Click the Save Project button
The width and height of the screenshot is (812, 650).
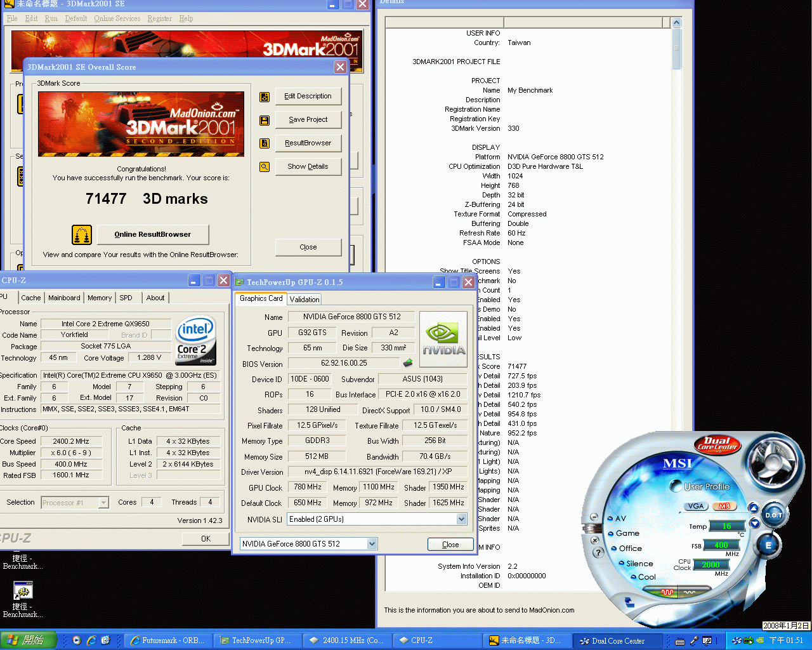pyautogui.click(x=308, y=120)
